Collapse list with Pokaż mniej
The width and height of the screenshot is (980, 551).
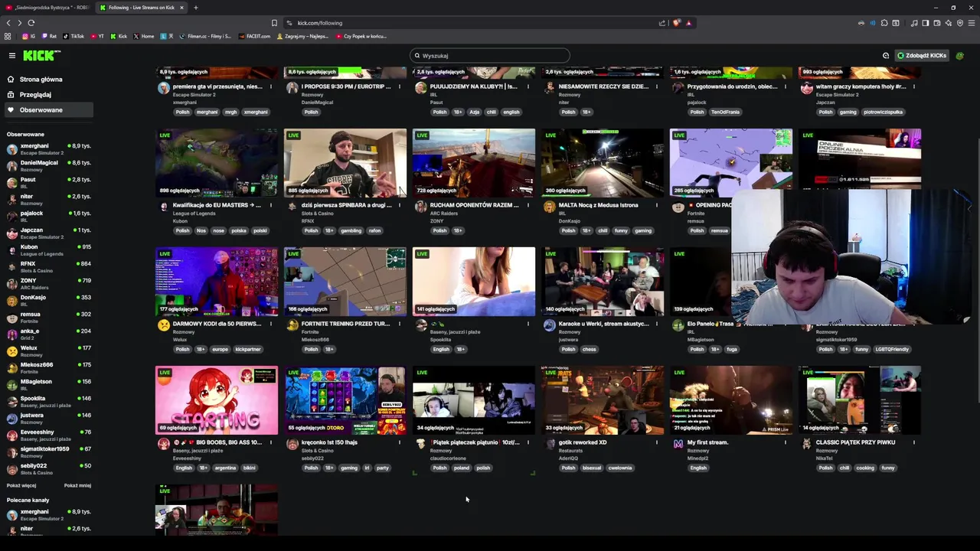tap(77, 485)
